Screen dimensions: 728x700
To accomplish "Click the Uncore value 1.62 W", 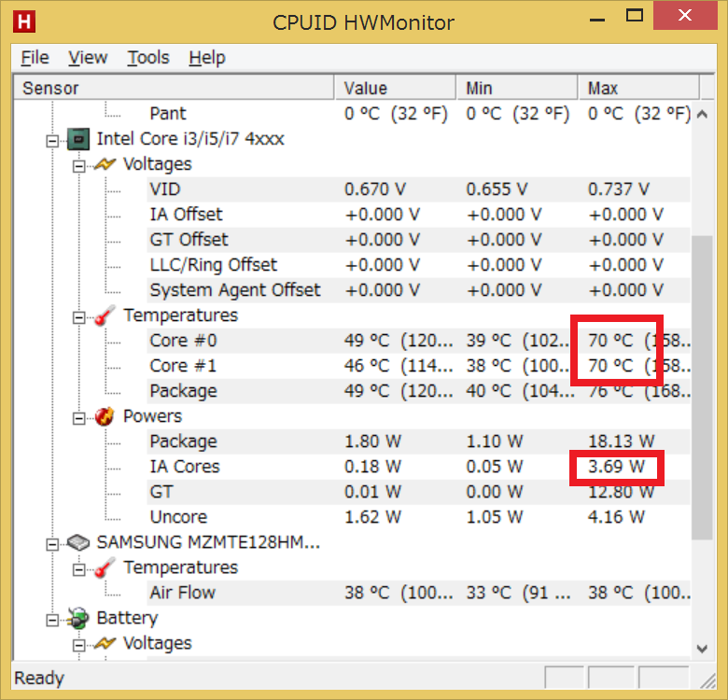I will click(x=372, y=517).
